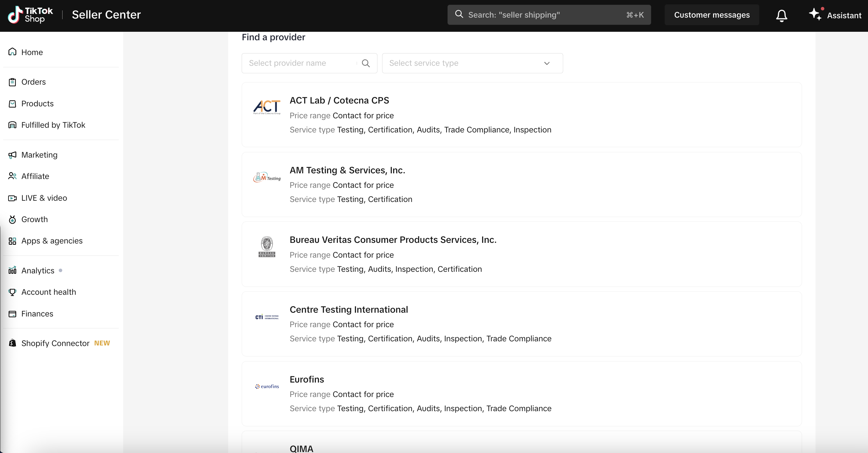Screen dimensions: 868x453
Task: Select Fulfilled by TikTok menu item
Action: click(x=53, y=125)
